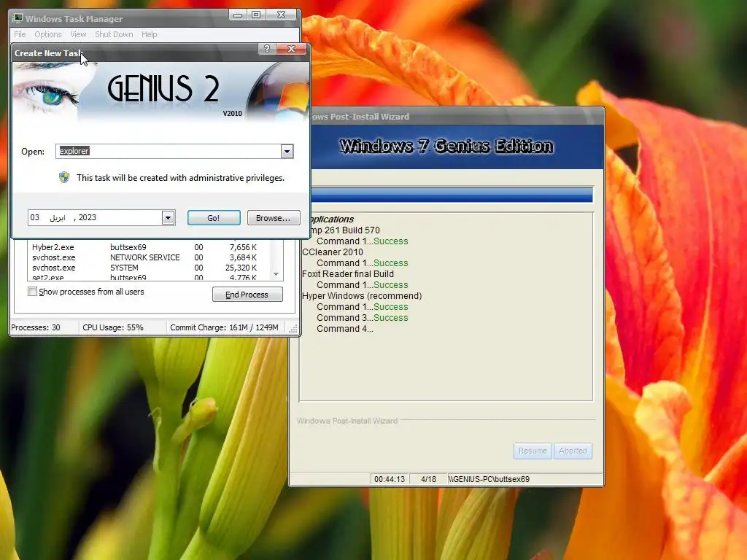
Task: Click Processes: 30 in the status bar
Action: tap(36, 327)
